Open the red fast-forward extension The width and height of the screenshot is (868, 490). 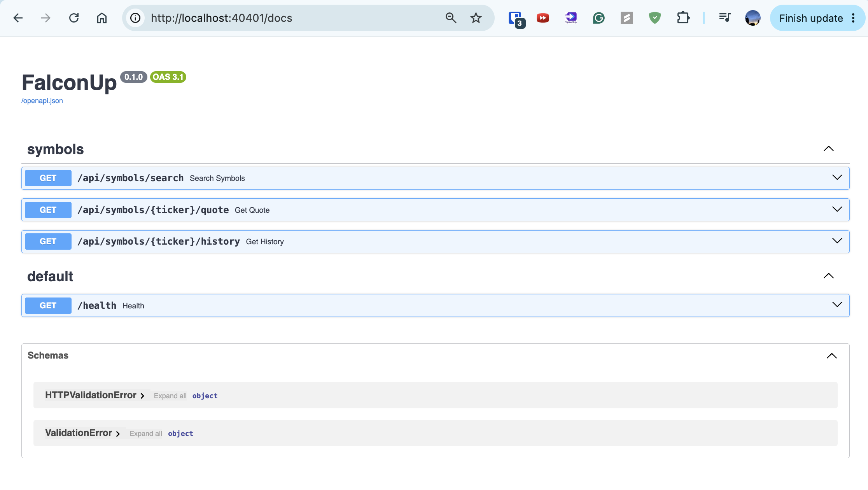pos(543,18)
